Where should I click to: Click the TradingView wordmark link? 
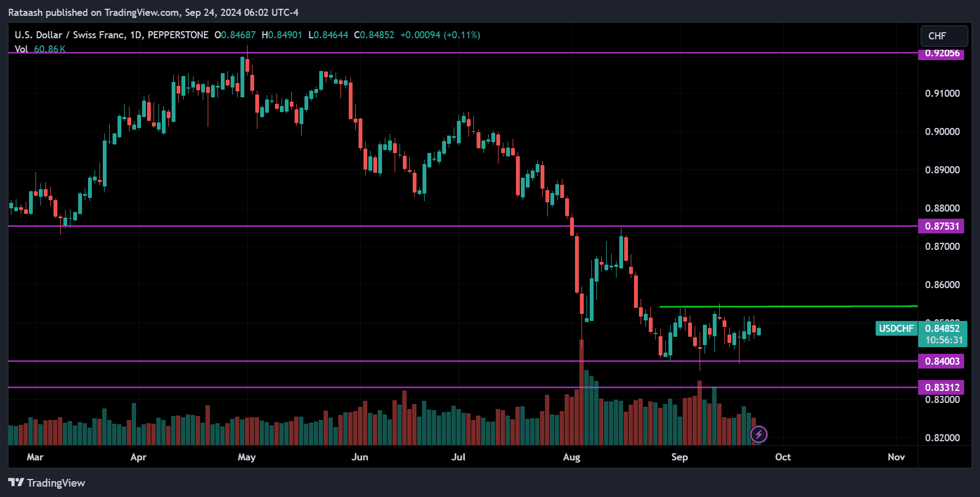pyautogui.click(x=56, y=483)
